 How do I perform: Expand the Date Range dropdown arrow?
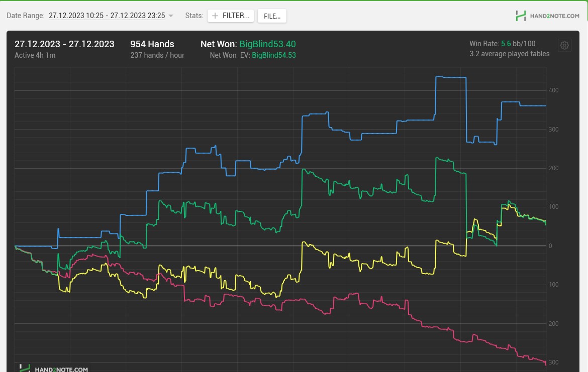tap(171, 16)
